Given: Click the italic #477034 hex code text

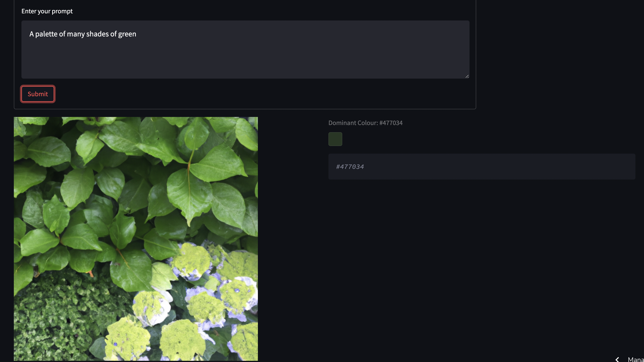Looking at the screenshot, I should [350, 167].
